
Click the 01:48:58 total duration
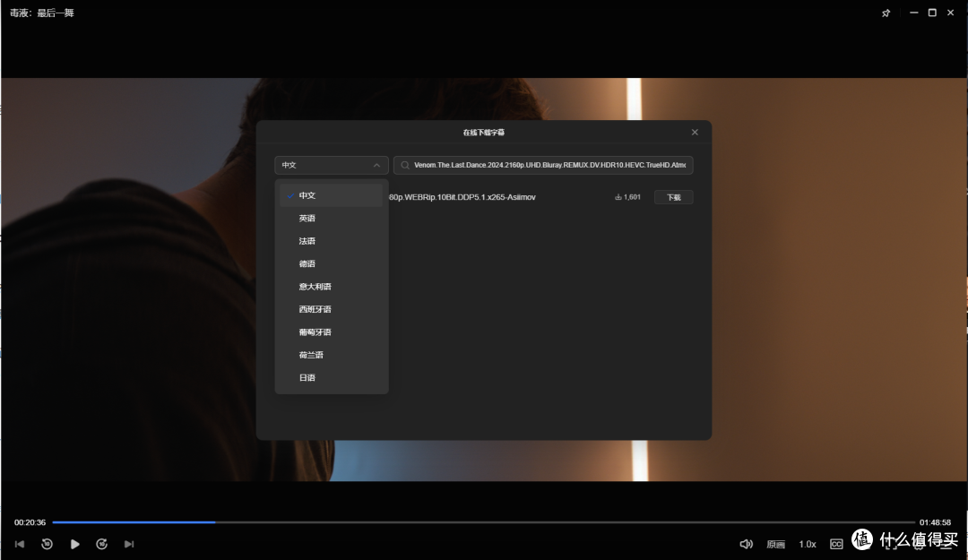tap(935, 522)
